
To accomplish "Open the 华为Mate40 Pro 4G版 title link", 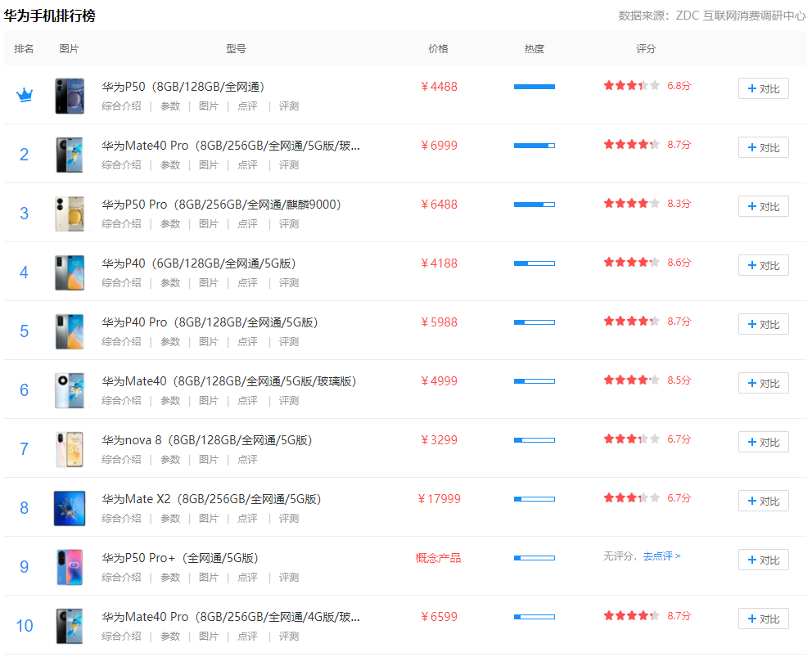I will pos(231,617).
